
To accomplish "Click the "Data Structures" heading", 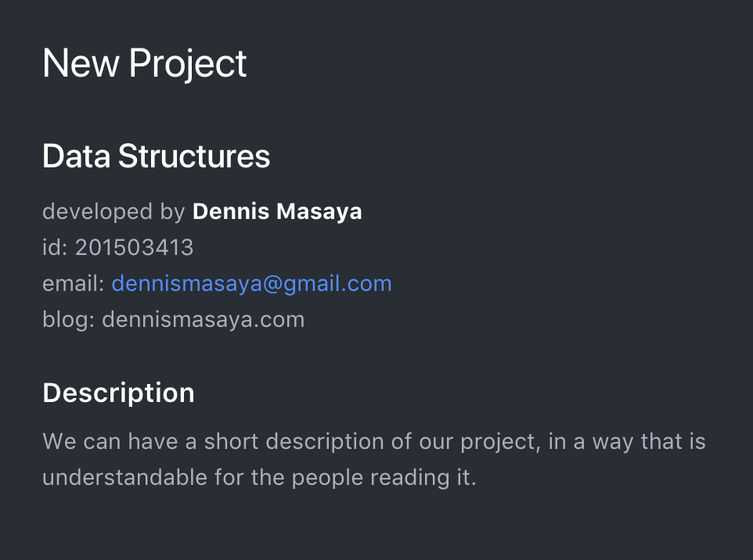I will click(156, 156).
